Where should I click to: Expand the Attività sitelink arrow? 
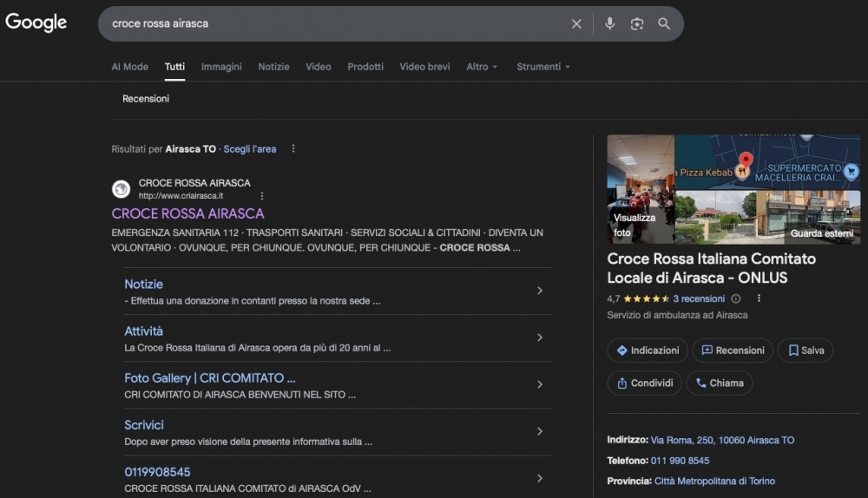tap(539, 337)
